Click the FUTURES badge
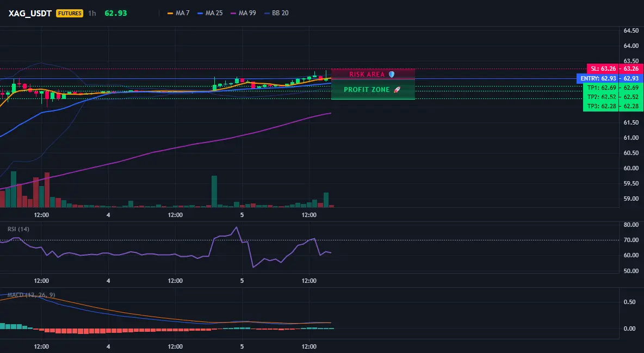644x353 pixels. point(70,13)
